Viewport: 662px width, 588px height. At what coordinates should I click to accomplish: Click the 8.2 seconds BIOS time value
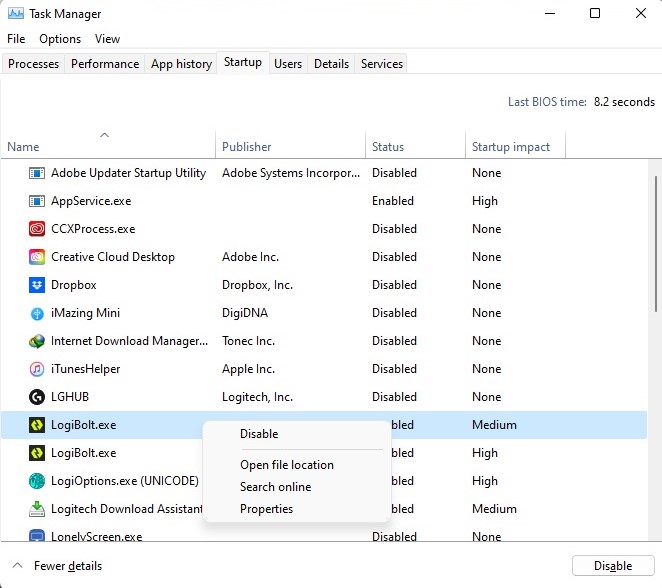[624, 102]
